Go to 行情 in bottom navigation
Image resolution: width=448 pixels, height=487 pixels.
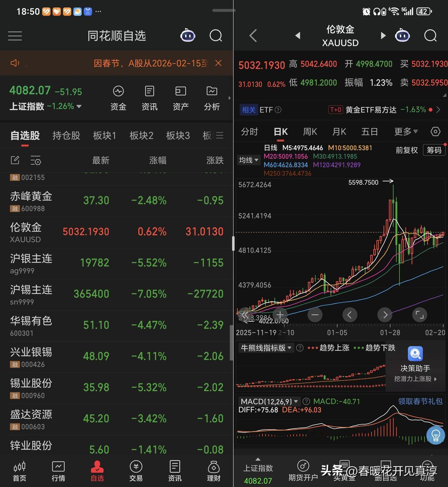(x=58, y=471)
